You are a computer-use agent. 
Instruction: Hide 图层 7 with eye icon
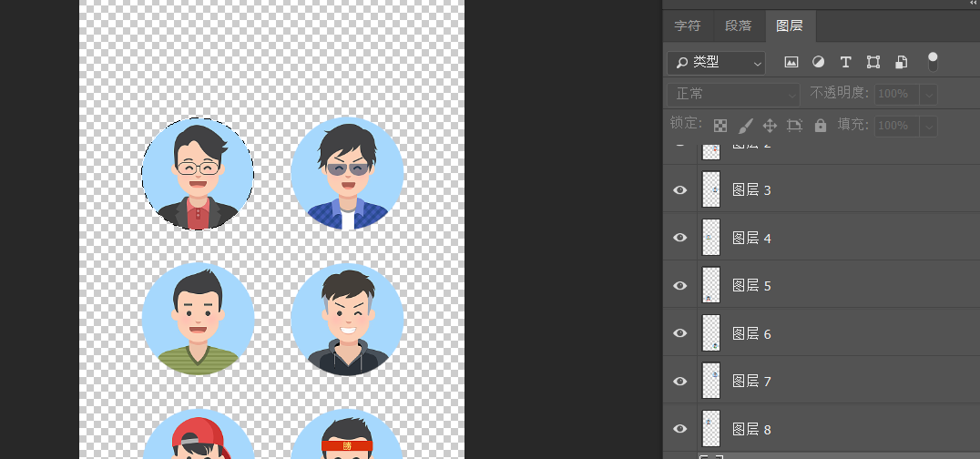pyautogui.click(x=680, y=382)
